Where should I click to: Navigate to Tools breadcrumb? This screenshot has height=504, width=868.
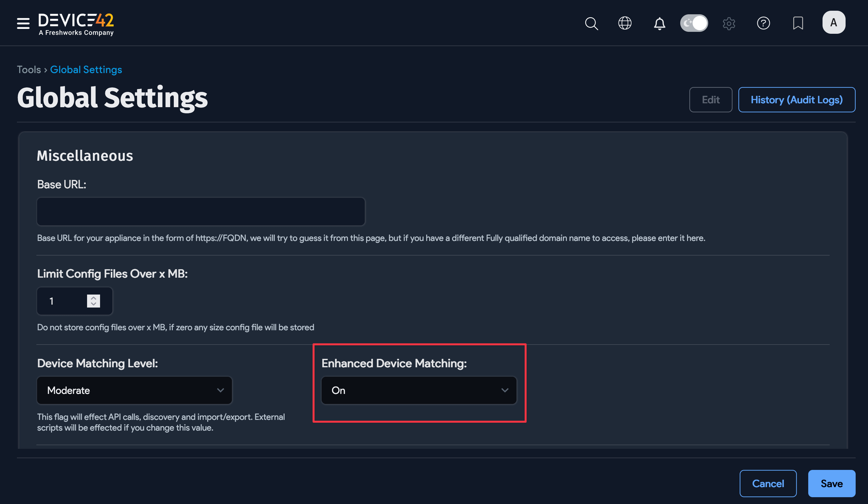(x=29, y=69)
